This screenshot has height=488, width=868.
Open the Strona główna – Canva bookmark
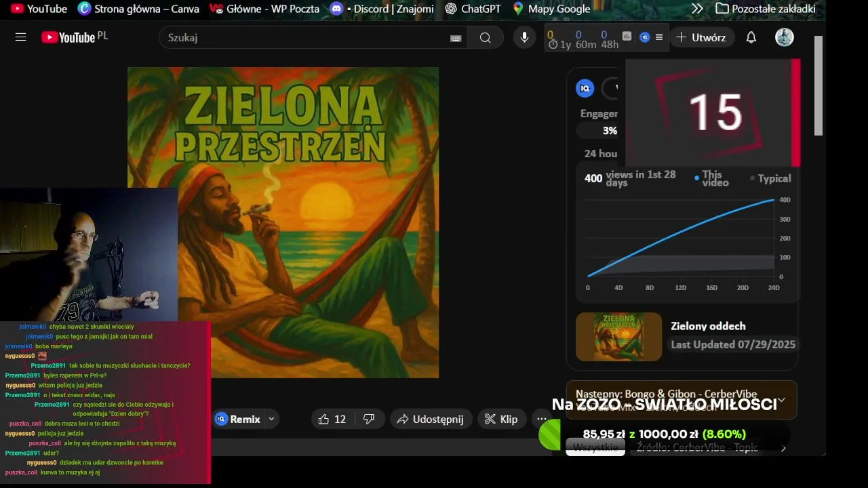tap(139, 9)
